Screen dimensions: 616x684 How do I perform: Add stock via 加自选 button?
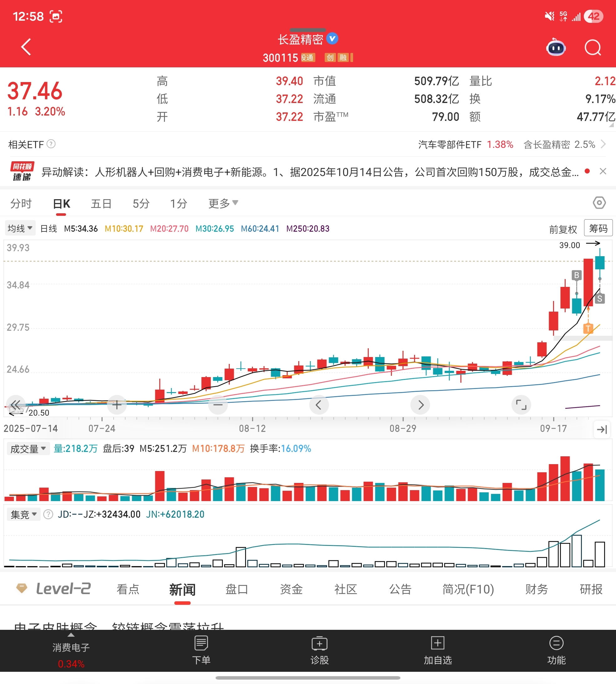(x=438, y=650)
